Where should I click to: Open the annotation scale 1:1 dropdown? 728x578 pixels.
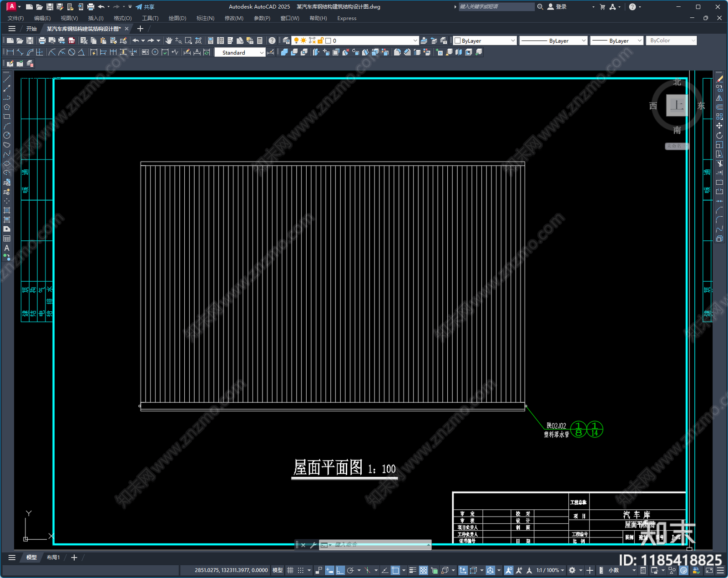[x=550, y=570]
